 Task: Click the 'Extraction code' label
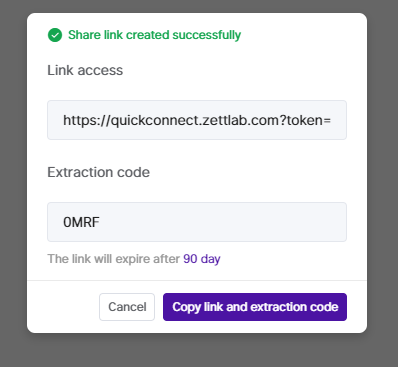click(98, 172)
